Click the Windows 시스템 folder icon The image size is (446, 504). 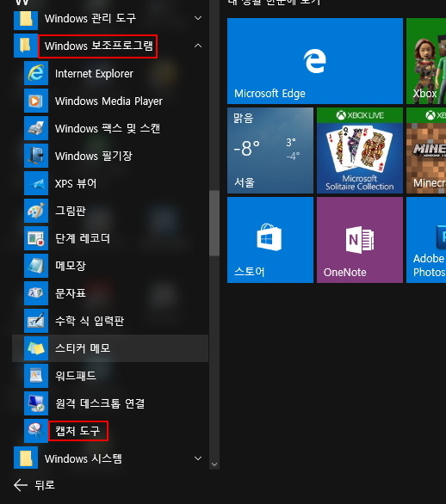click(x=26, y=458)
